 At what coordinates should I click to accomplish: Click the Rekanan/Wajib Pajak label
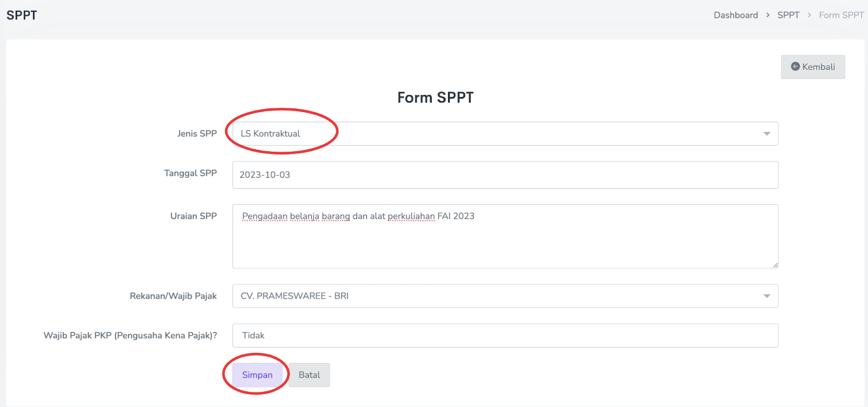tap(173, 296)
